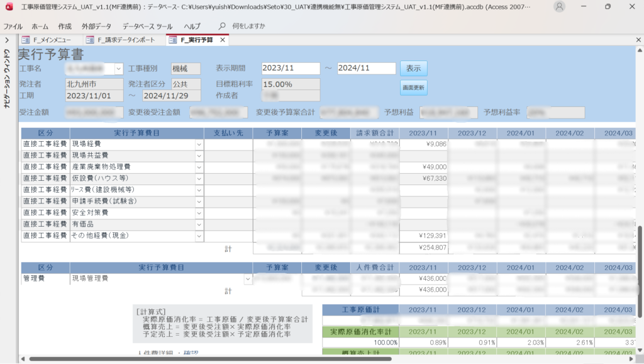Viewport: 644px width, 364px height.
Task: Expand the 産業廃棄物処理費 row dropdown arrow
Action: 199,167
